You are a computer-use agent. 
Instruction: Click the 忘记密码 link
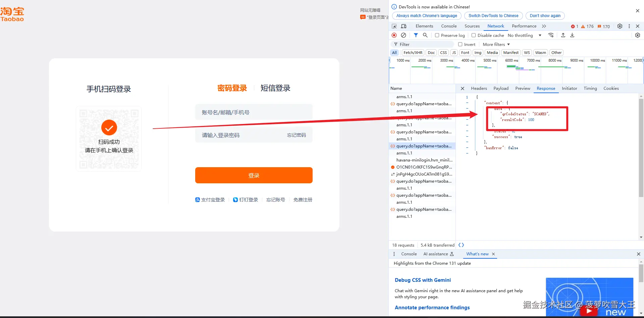click(x=297, y=135)
